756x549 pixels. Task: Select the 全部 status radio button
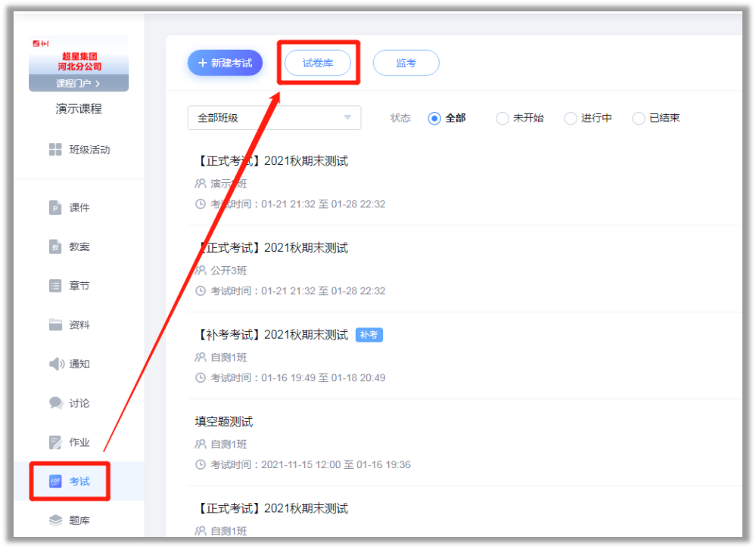(434, 119)
